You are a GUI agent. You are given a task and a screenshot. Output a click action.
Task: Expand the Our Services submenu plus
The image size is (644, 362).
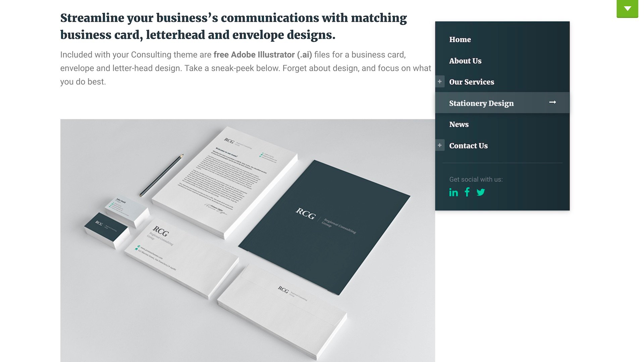click(x=440, y=81)
